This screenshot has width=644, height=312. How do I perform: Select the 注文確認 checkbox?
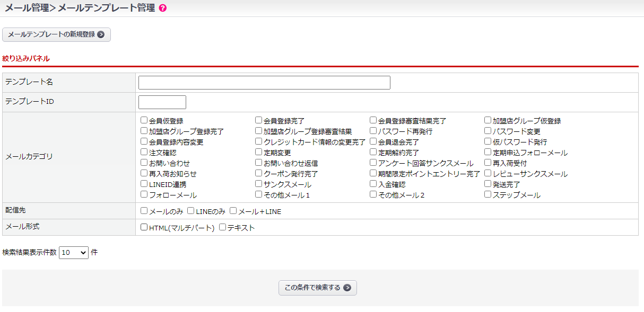pyautogui.click(x=144, y=152)
